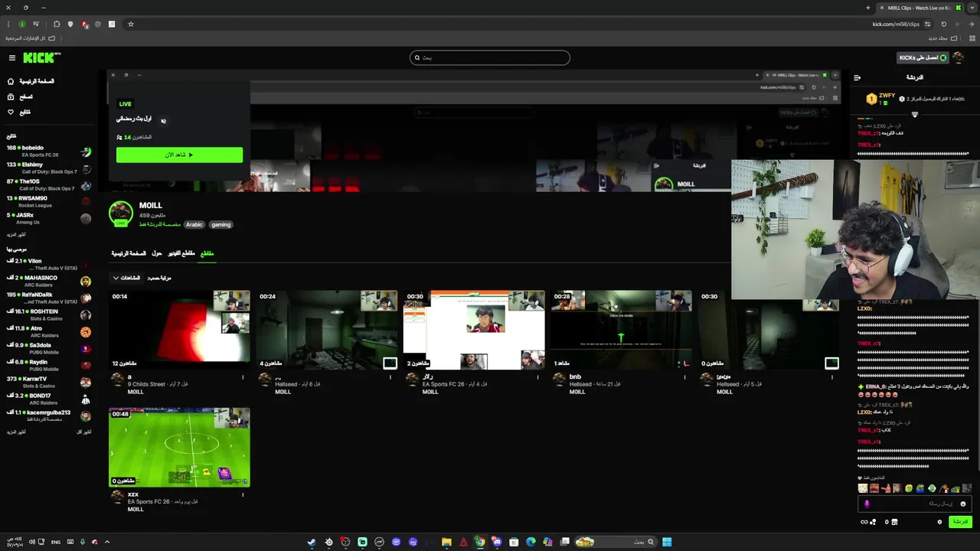
Task: Click the purple microphone icon in chat input
Action: [867, 504]
